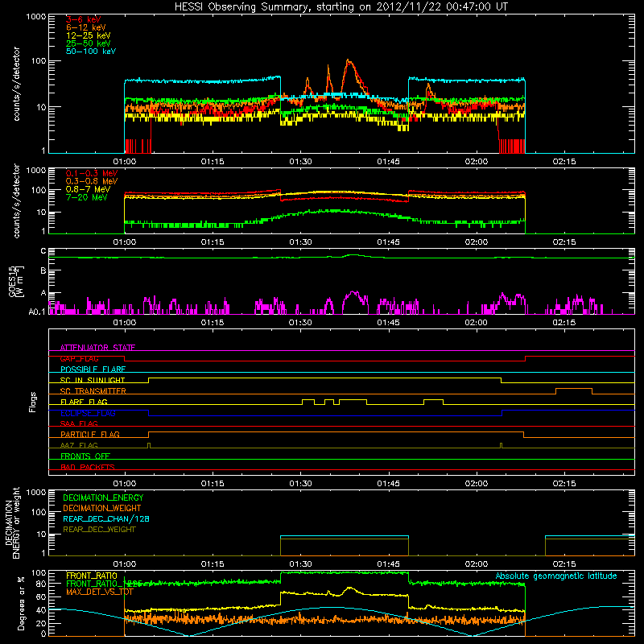
Task: Select the 6-12 keV legend label
Action: [x=86, y=27]
